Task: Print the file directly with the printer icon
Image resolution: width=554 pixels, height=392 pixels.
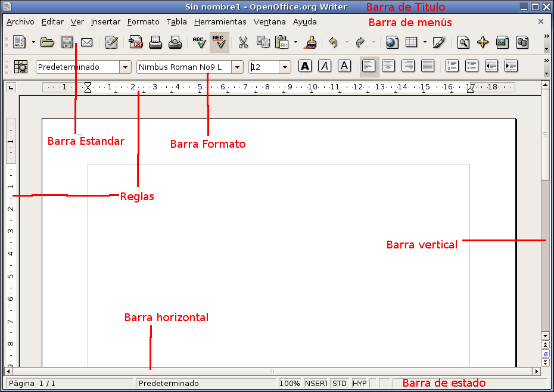Action: [155, 42]
